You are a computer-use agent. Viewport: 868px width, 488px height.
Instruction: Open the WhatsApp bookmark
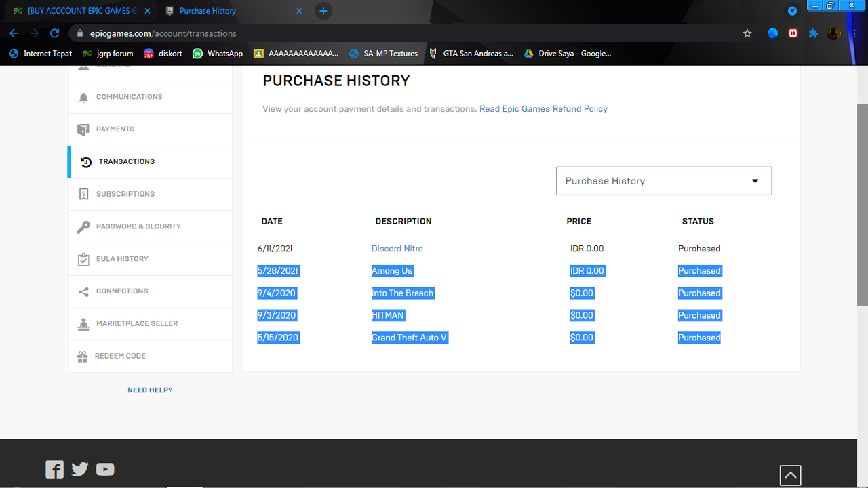click(x=218, y=54)
